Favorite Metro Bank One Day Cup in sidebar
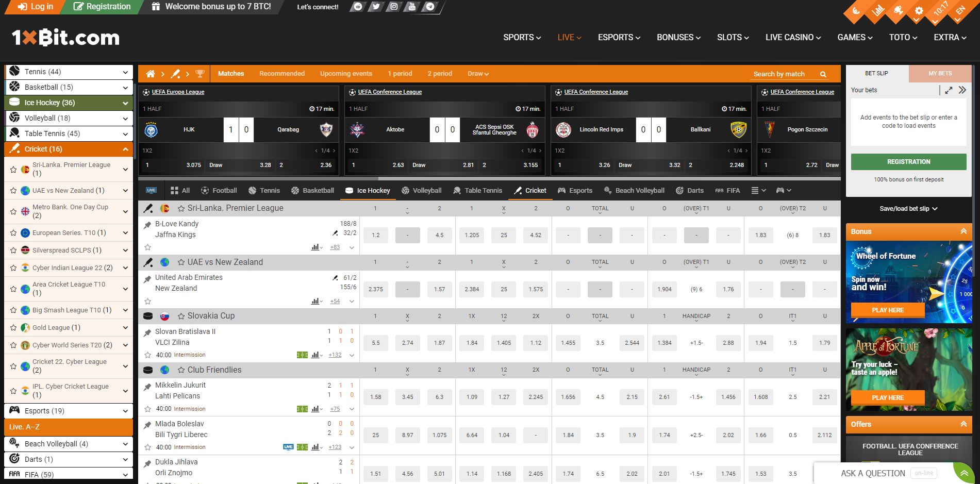Image resolution: width=980 pixels, height=484 pixels. 13,211
